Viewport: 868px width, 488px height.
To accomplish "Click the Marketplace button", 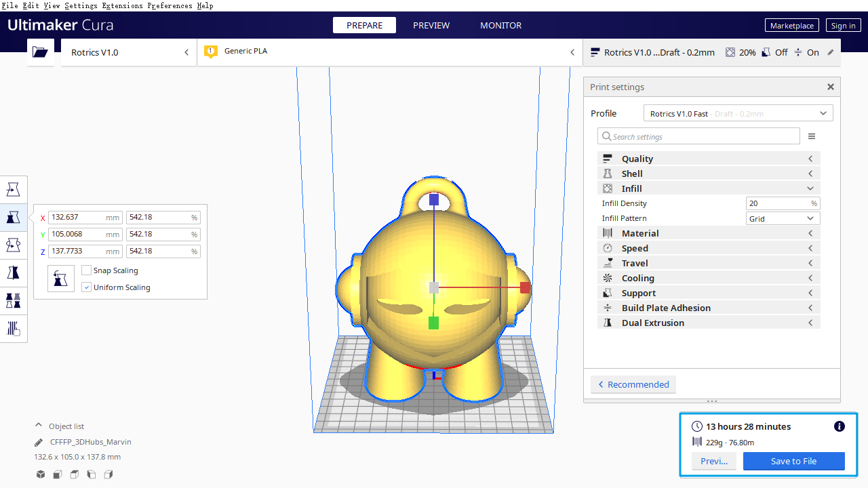I will point(792,25).
